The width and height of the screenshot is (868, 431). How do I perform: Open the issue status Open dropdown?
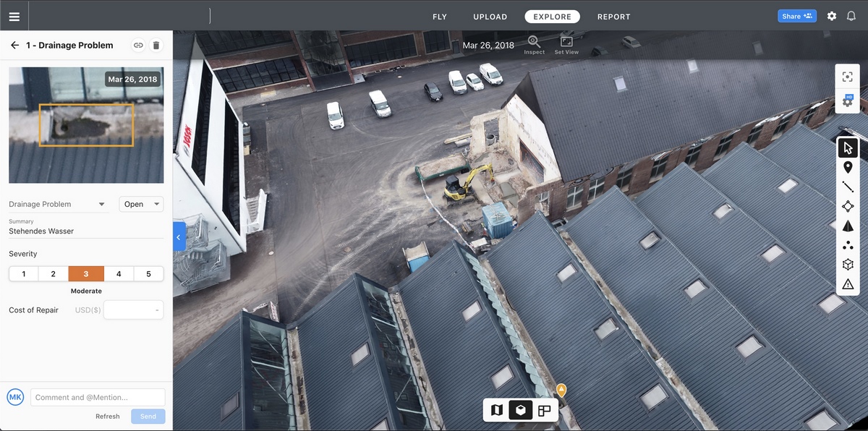tap(140, 204)
